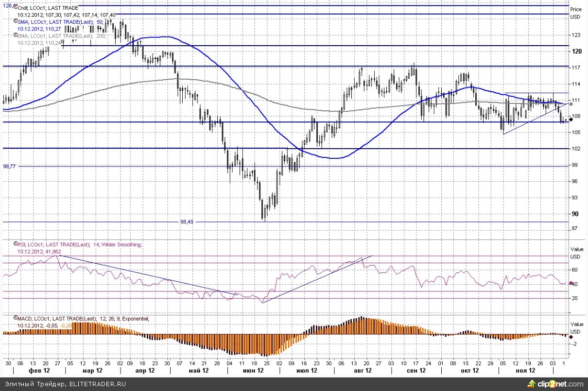Click the black diamond last-price marker on price axis
The height and width of the screenshot is (391, 588).
(x=571, y=119)
